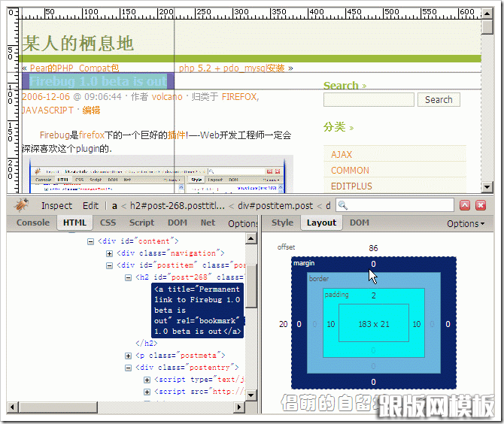Click the margin top value 0

click(x=373, y=264)
